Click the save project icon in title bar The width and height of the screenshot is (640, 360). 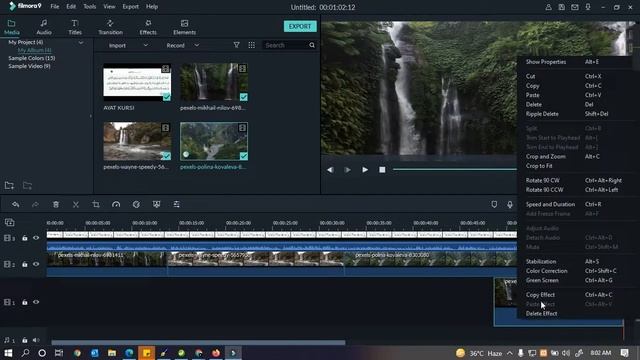tap(562, 7)
